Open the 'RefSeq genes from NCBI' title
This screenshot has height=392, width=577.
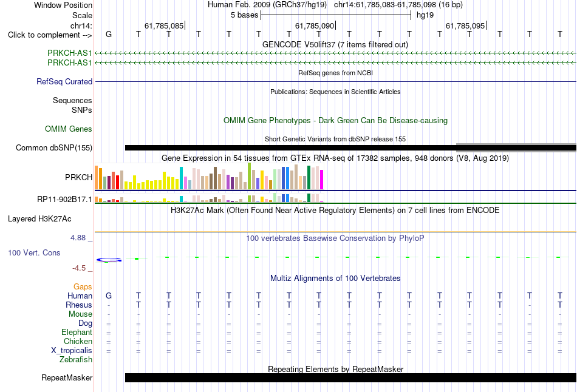click(335, 73)
